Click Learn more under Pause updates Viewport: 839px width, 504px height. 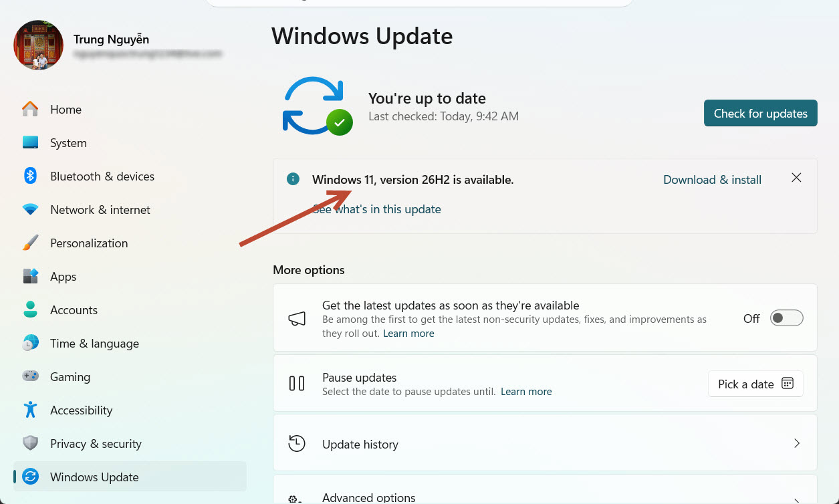[526, 392]
